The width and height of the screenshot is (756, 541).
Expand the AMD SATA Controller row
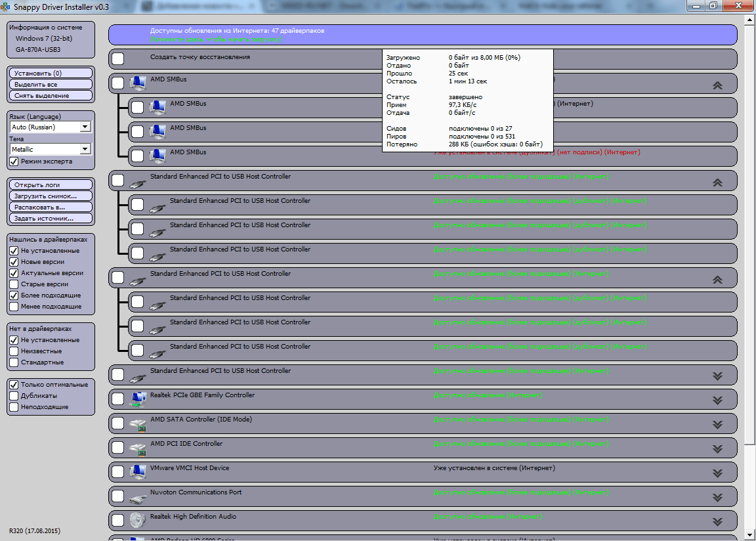(x=717, y=425)
